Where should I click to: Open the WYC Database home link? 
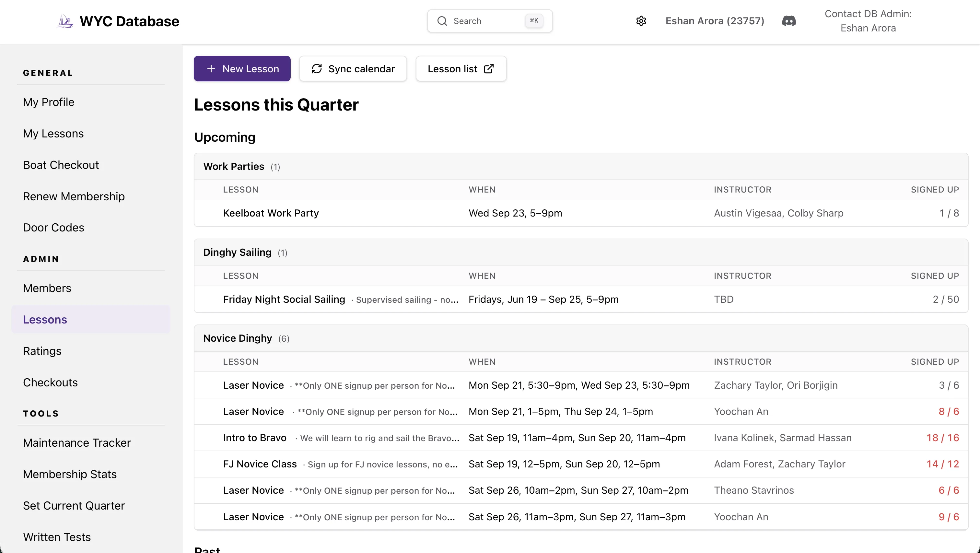point(118,21)
